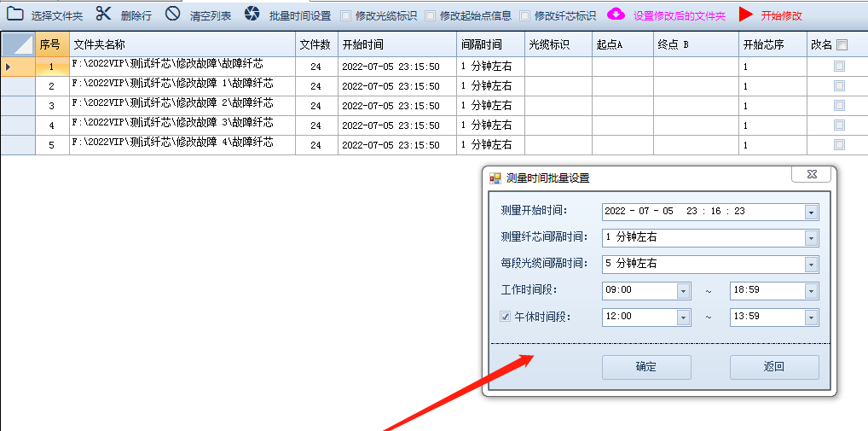Uncheck the 午休时间段 checkbox
Viewport: 868px width, 431px height.
coord(505,317)
